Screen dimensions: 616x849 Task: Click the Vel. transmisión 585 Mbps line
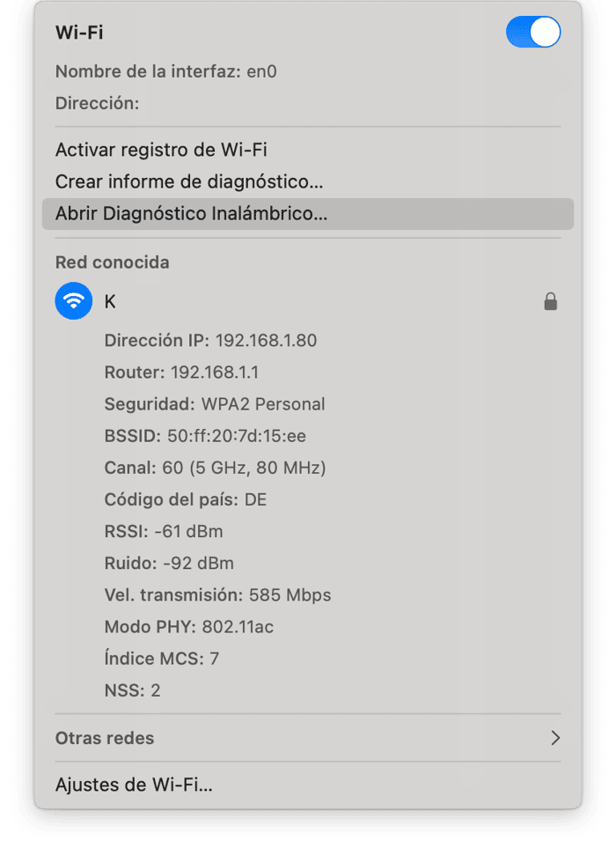click(x=217, y=595)
